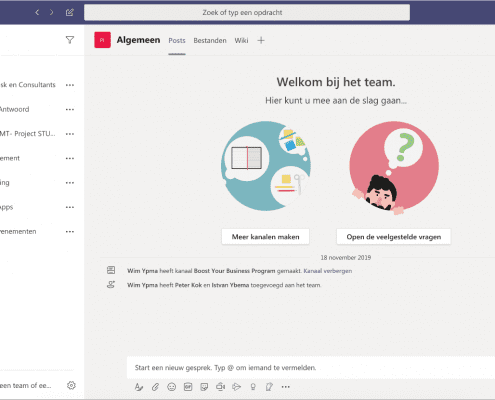The width and height of the screenshot is (495, 400).
Task: Click Kanaal verbergen link
Action: coord(328,271)
